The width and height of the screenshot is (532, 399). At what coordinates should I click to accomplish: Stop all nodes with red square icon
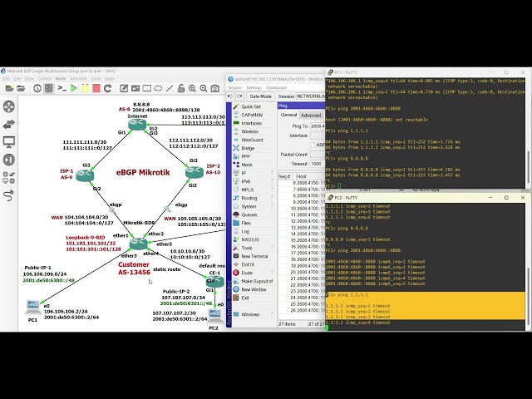(96, 89)
